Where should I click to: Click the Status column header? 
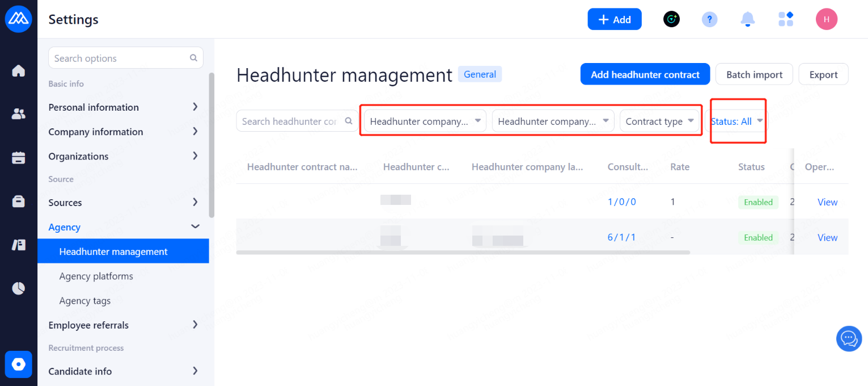[751, 167]
